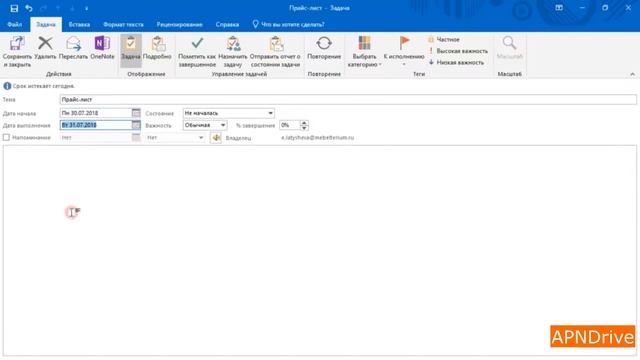Viewport: 640px width, 360px height.
Task: Click the owner email address
Action: (318, 138)
